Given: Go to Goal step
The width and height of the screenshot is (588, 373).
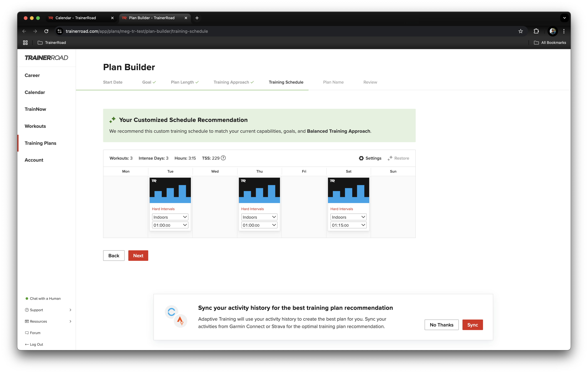Looking at the screenshot, I should (149, 82).
